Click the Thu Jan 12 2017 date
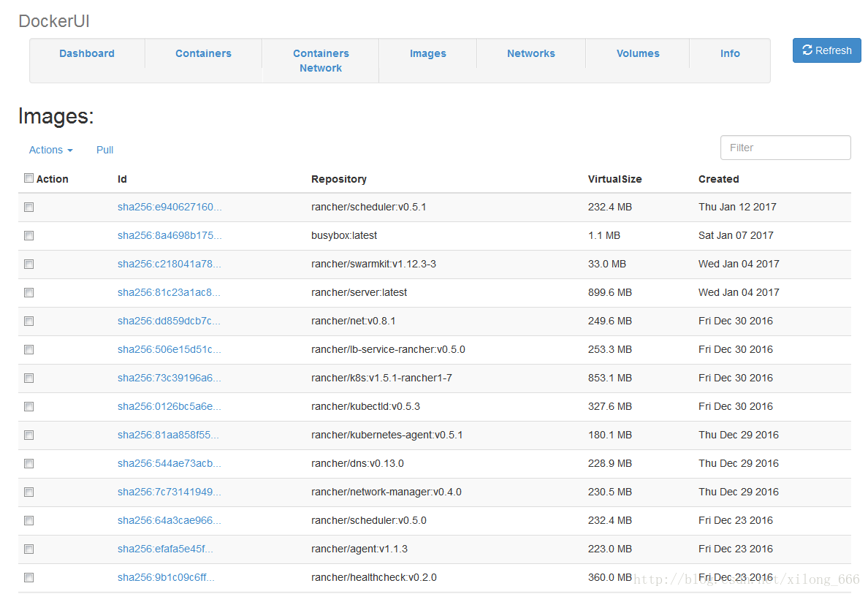 pos(737,207)
